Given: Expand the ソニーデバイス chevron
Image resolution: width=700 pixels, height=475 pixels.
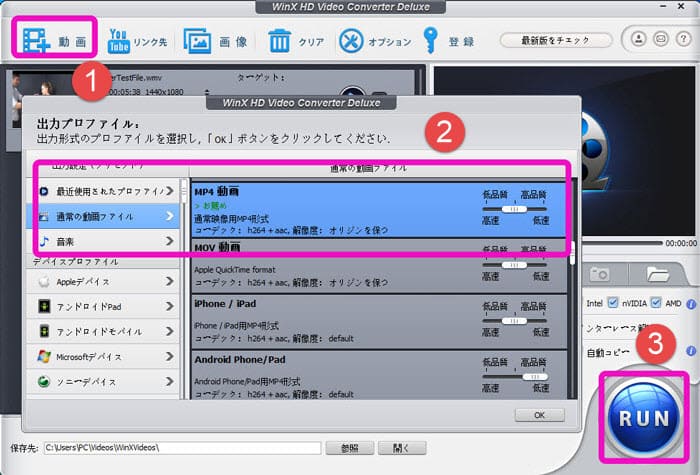Looking at the screenshot, I should click(170, 381).
